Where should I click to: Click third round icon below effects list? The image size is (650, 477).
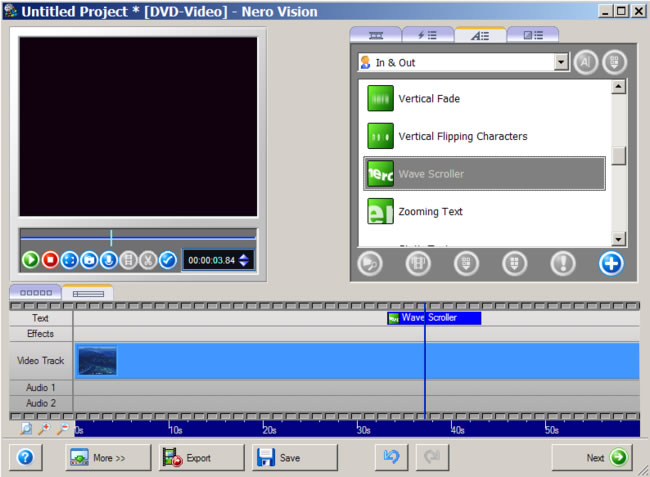[x=466, y=264]
